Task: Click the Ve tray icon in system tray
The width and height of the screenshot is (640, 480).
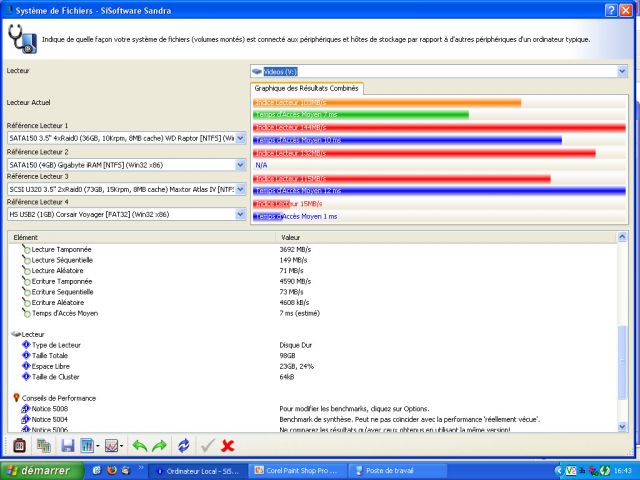Action: click(571, 471)
